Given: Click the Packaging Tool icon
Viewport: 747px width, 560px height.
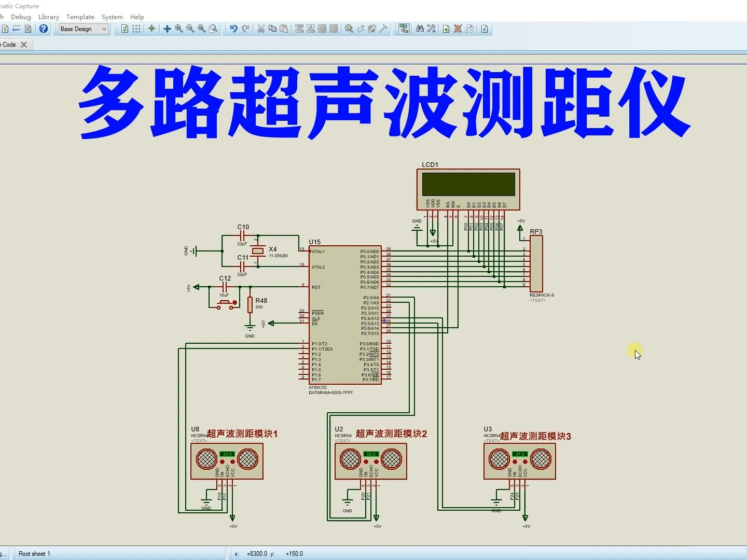Looking at the screenshot, I should (x=372, y=29).
